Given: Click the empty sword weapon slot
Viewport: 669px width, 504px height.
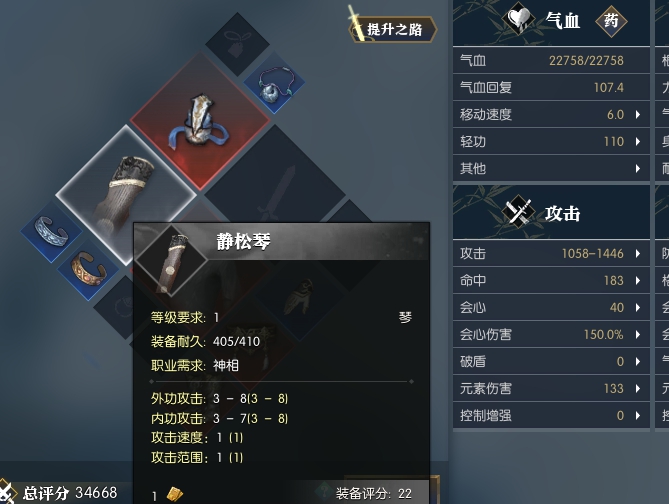Looking at the screenshot, I should click(x=275, y=195).
